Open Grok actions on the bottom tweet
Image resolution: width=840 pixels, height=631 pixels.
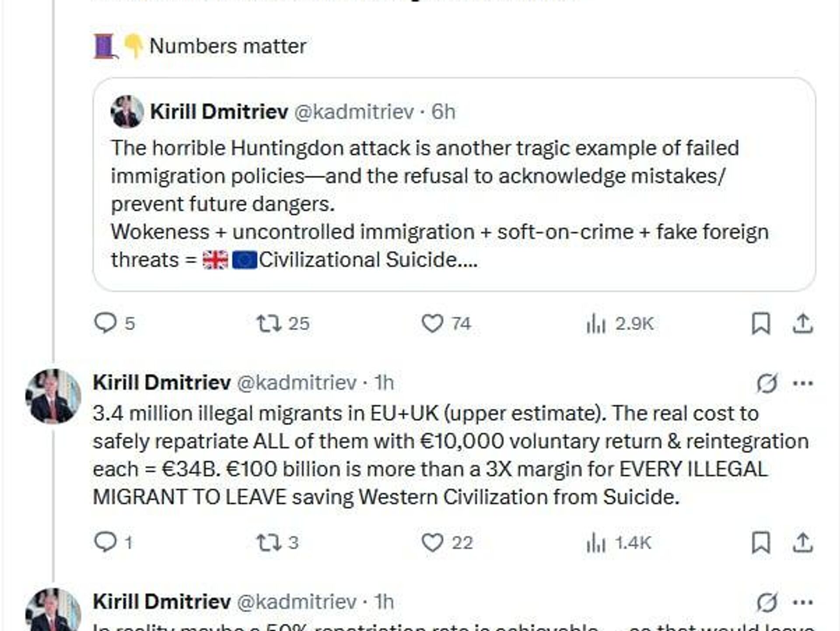coord(767,603)
